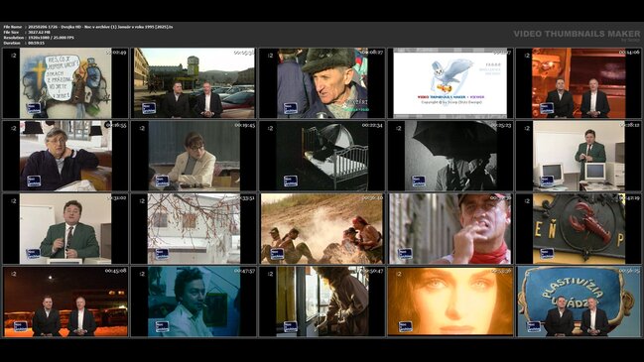Select thumbnail of seated man in green blazer
Viewport: 644px width, 362px height.
[65, 229]
